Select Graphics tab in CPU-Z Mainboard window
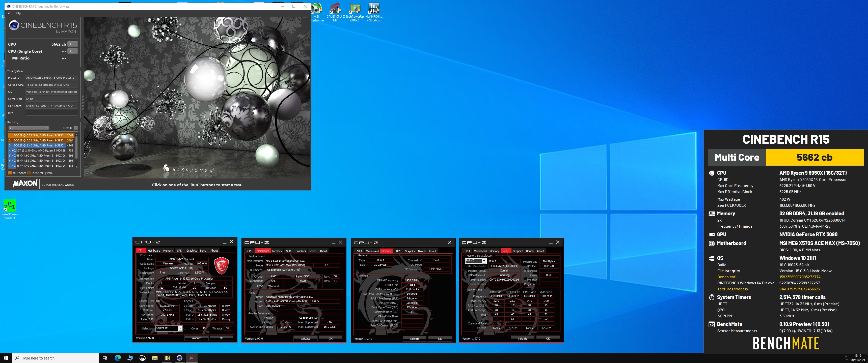Image resolution: width=868 pixels, height=363 pixels. click(x=301, y=251)
